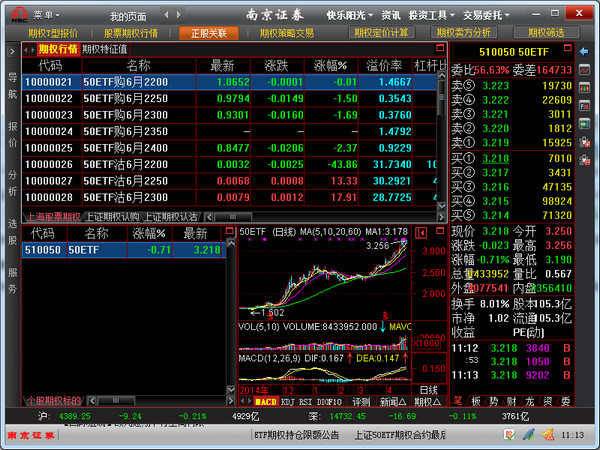Image resolution: width=600 pixels, height=450 pixels.
Task: Select the 个股期权标的 tab
Action: coord(54,401)
